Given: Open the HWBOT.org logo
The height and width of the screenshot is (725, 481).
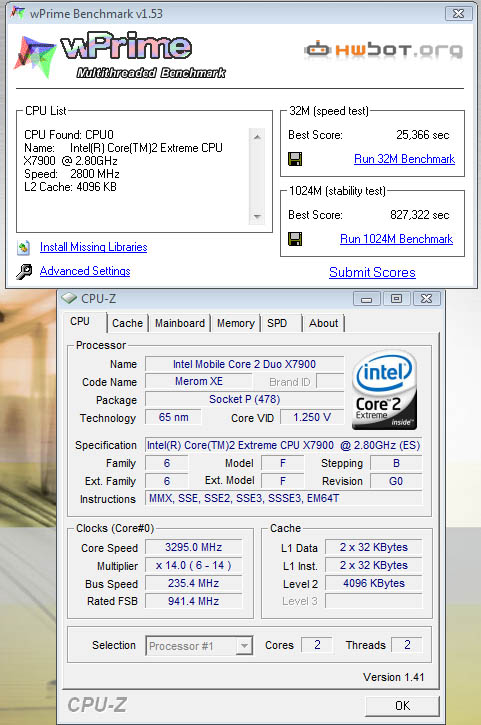Looking at the screenshot, I should [383, 50].
